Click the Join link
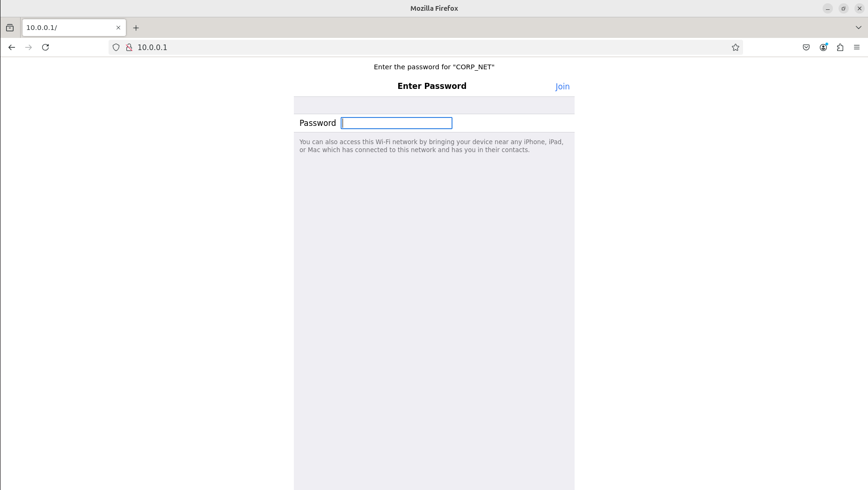868x490 pixels. (562, 87)
